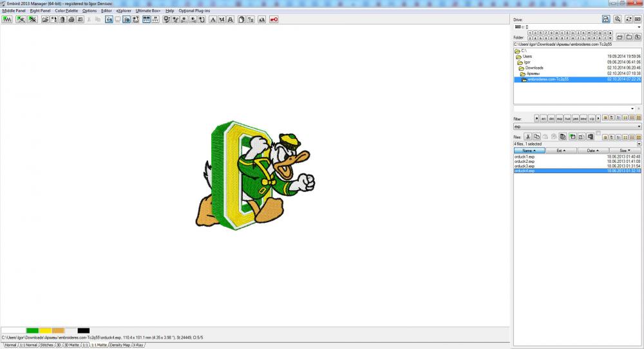Open the Options menu
644x349 pixels.
[x=90, y=11]
